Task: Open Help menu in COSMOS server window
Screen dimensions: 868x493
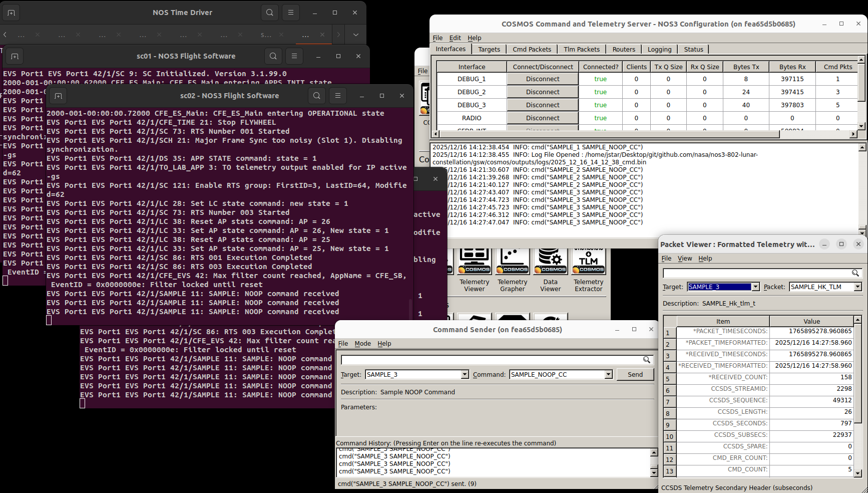Action: pos(474,38)
